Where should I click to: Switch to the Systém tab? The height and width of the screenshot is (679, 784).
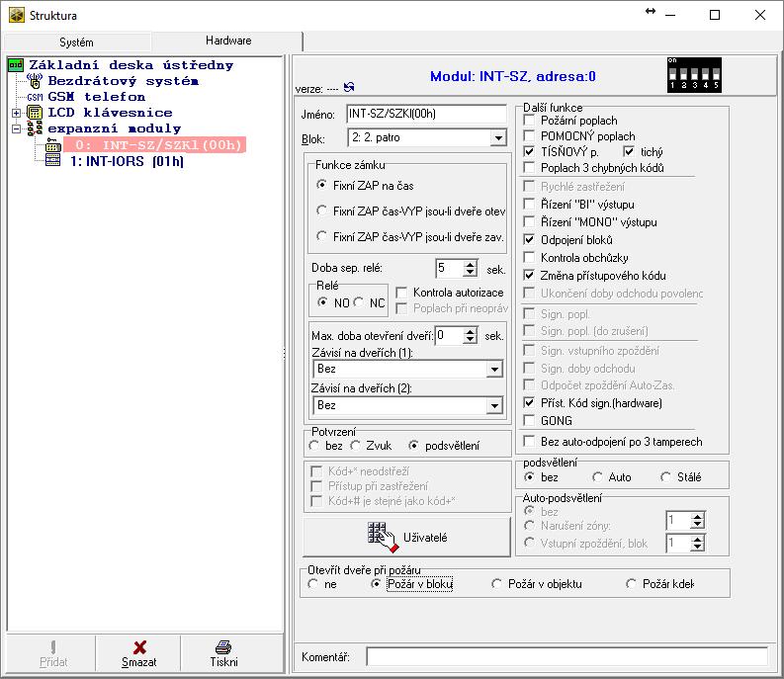coord(76,42)
